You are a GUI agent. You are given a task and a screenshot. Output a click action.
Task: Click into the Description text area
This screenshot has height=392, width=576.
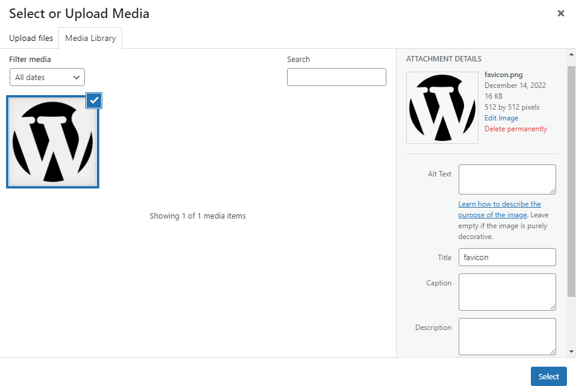[506, 336]
